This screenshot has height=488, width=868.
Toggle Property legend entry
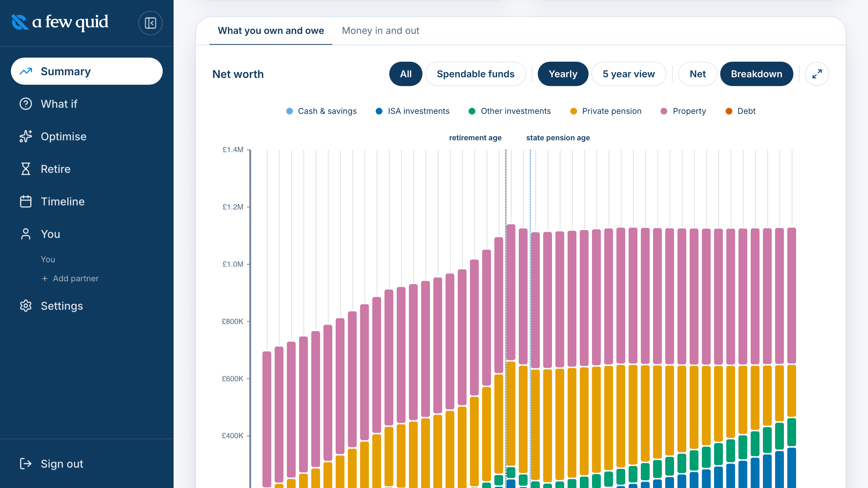point(683,111)
